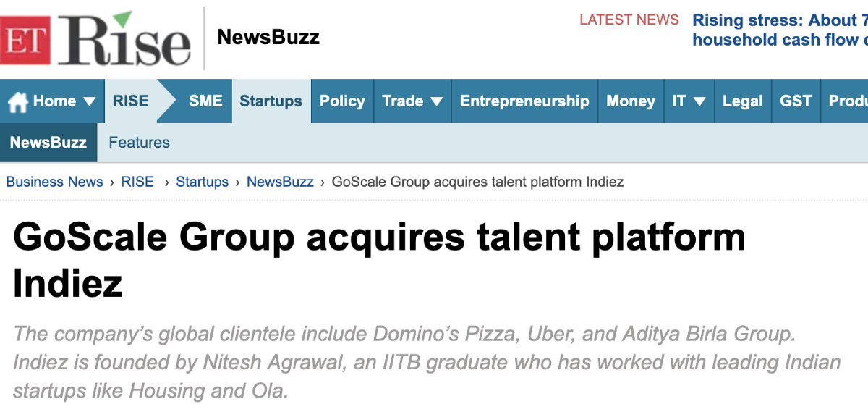Click the house icon beside Home
This screenshot has width=868, height=412.
click(17, 101)
